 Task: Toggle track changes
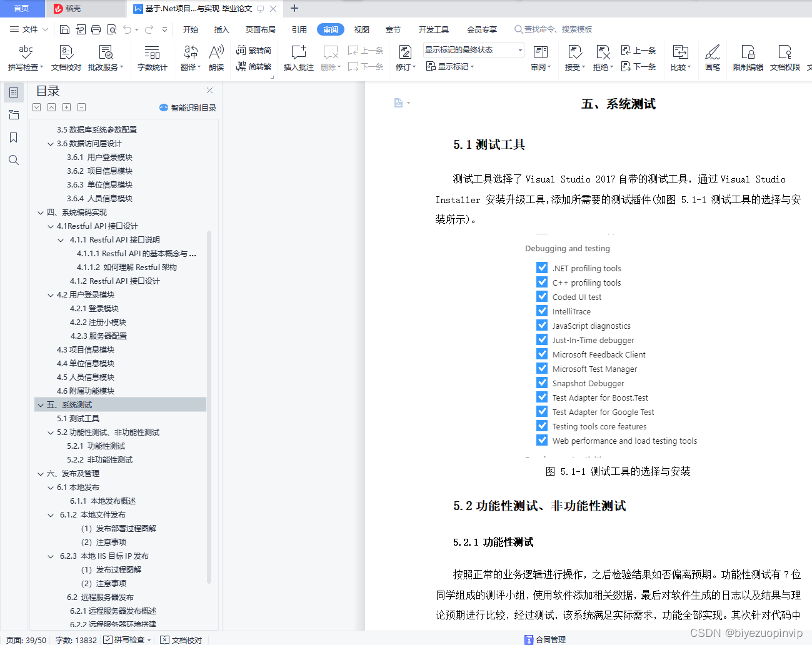point(405,57)
